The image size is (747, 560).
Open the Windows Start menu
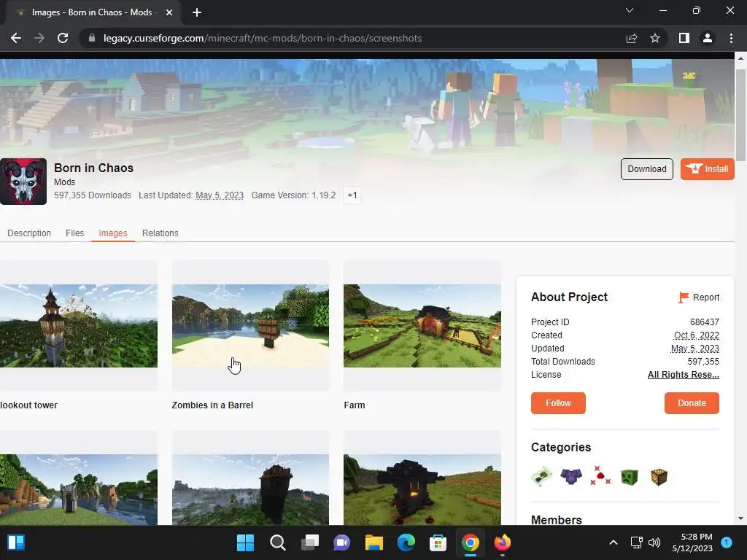point(245,542)
